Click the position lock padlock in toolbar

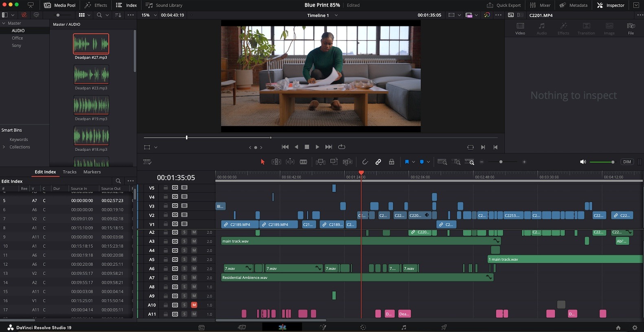point(391,162)
